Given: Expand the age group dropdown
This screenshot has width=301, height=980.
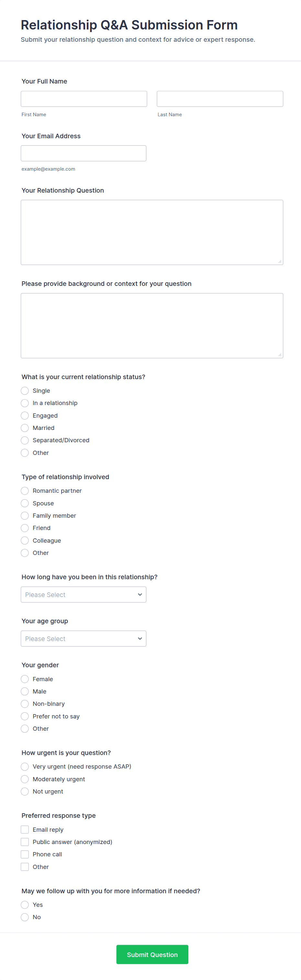Looking at the screenshot, I should pyautogui.click(x=83, y=639).
